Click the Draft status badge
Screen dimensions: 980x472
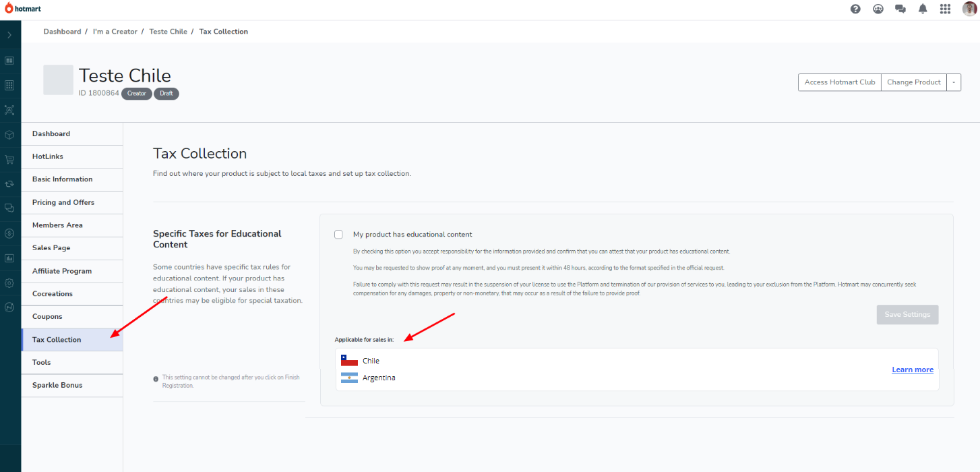coord(166,94)
